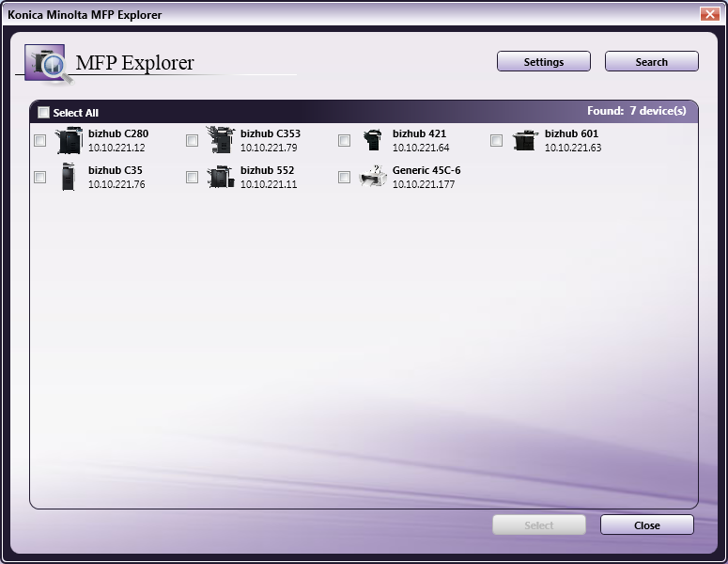Click IP address 10.10.221.63
The image size is (728, 564).
[x=573, y=148]
